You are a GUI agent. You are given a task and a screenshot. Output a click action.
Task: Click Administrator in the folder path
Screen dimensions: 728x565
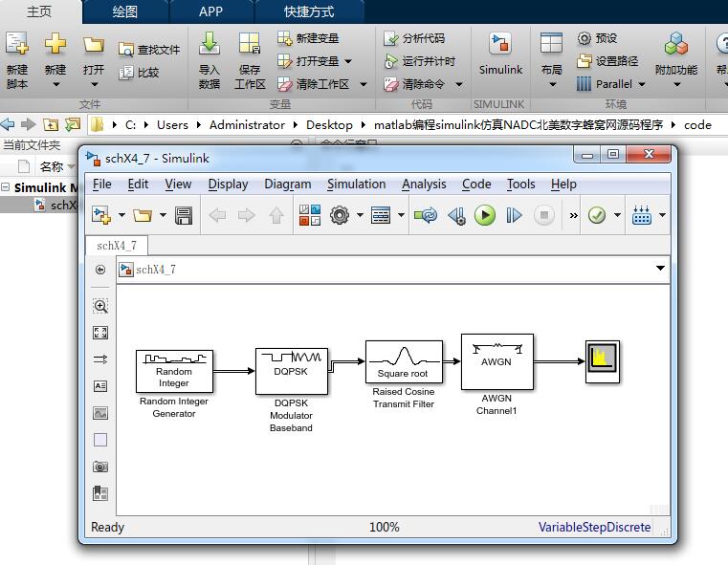coord(247,125)
